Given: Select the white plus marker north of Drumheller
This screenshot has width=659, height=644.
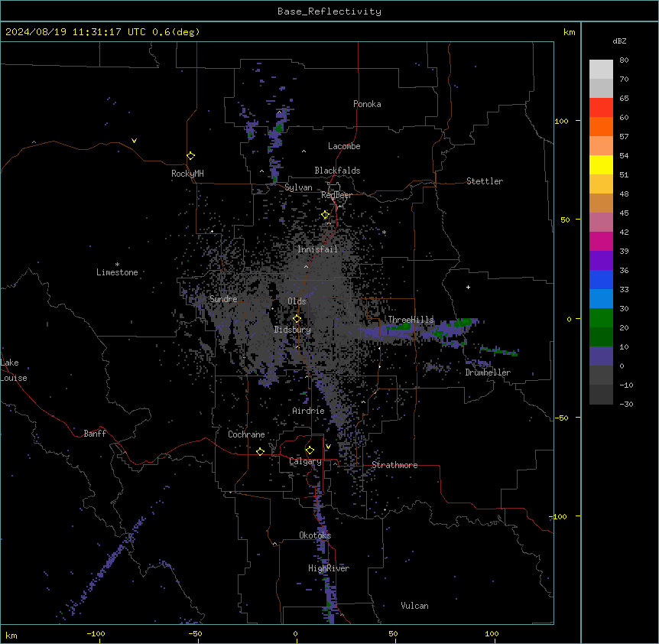Looking at the screenshot, I should pyautogui.click(x=468, y=287).
